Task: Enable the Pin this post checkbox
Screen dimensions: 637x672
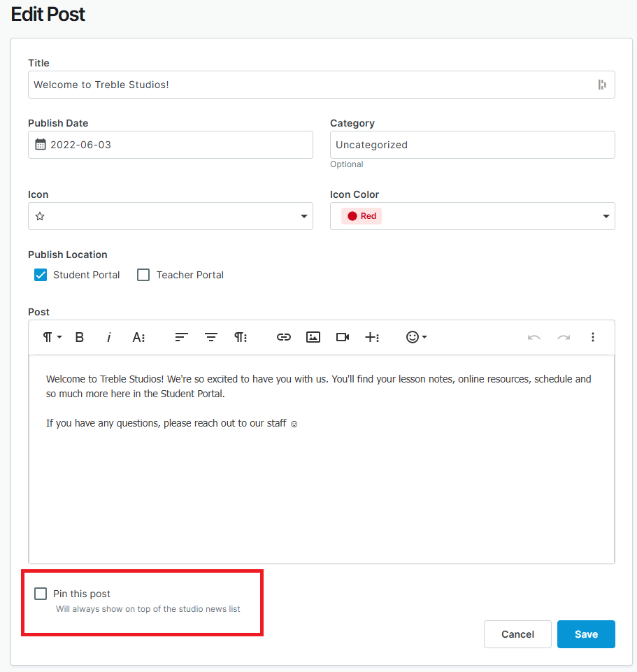Action: tap(41, 594)
